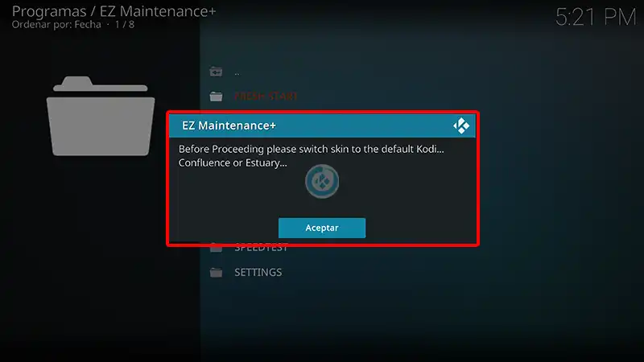
Task: Click the 'Confluence or Estuary...' message line
Action: pyautogui.click(x=233, y=163)
